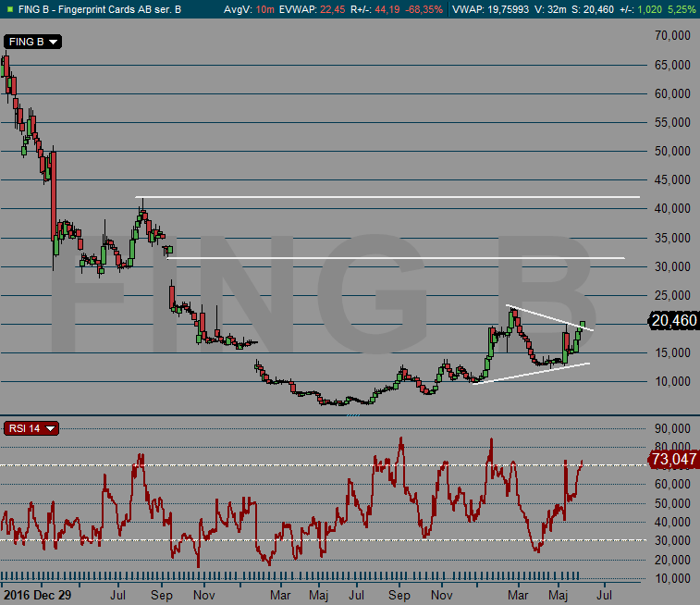
Task: Click the S: 20,460 last price
Action: click(593, 9)
